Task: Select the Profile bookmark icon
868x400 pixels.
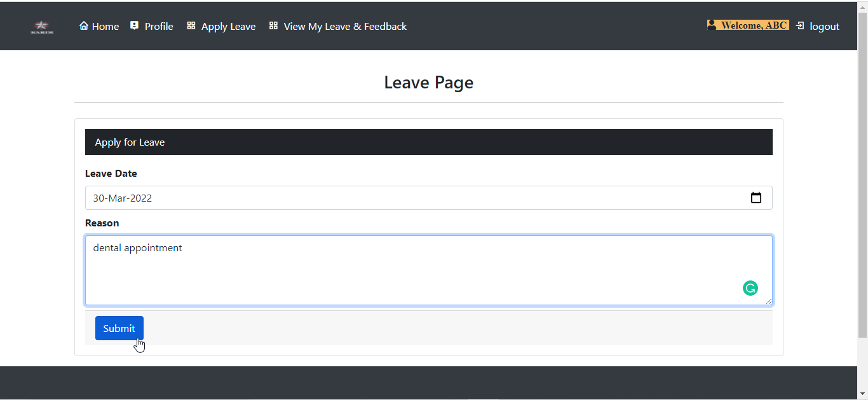Action: click(134, 25)
